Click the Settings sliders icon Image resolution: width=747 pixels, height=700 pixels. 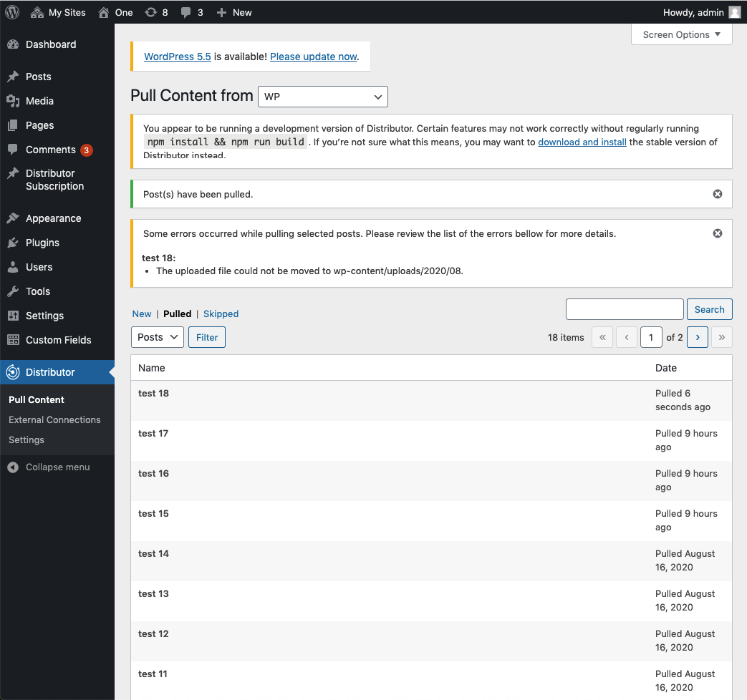click(x=13, y=315)
